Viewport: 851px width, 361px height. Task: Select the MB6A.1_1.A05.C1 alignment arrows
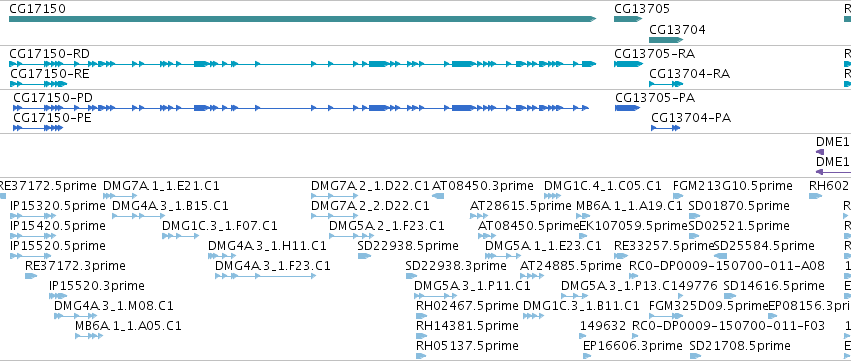point(89,336)
